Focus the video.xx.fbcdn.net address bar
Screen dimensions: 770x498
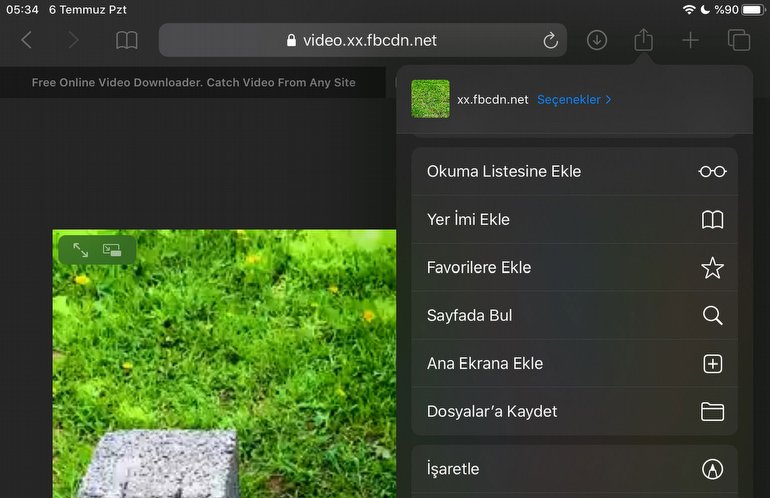[x=362, y=40]
